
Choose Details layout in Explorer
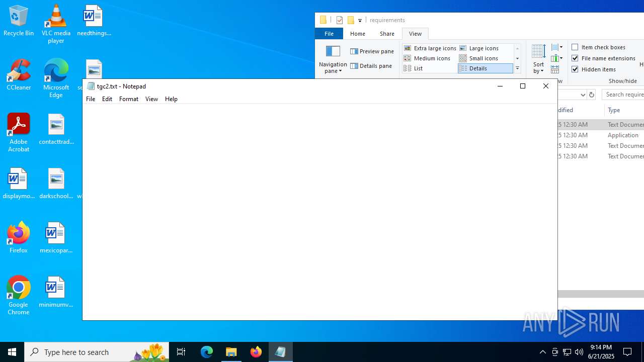click(486, 68)
